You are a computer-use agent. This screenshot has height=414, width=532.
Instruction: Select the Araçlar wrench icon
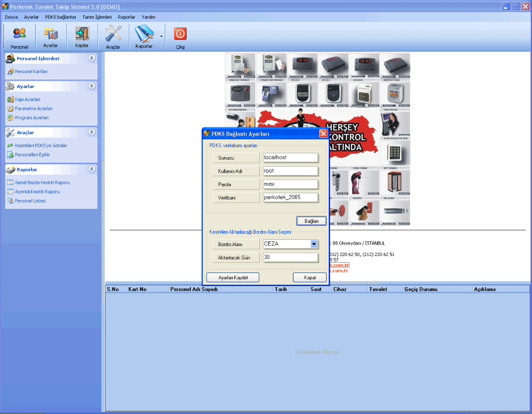(x=113, y=37)
